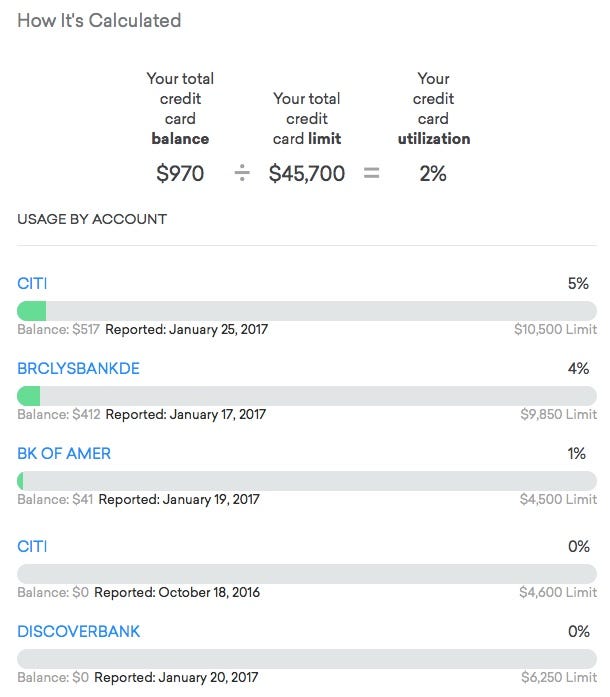Click the How It's Calculated heading
This screenshot has height=697, width=610.
[99, 21]
